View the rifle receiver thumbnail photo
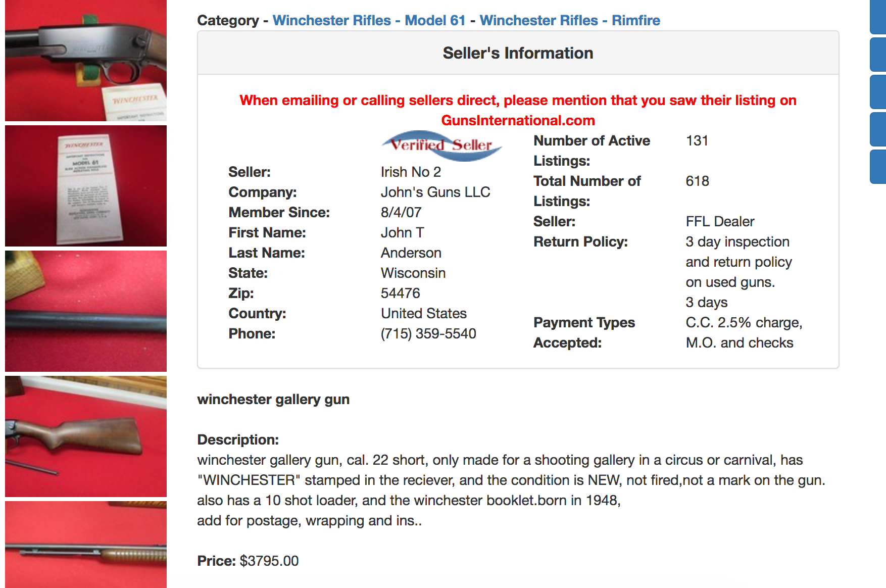Image resolution: width=886 pixels, height=588 pixels. point(86,61)
